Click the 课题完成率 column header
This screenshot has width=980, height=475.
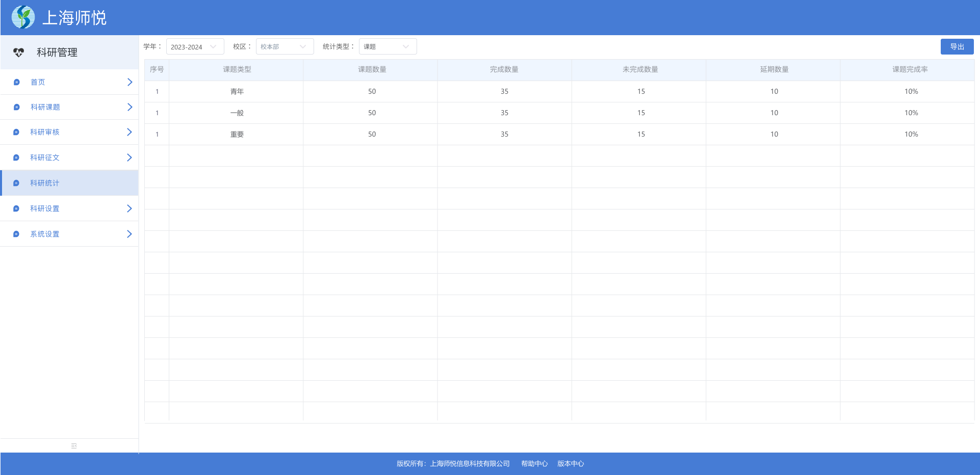pyautogui.click(x=910, y=70)
